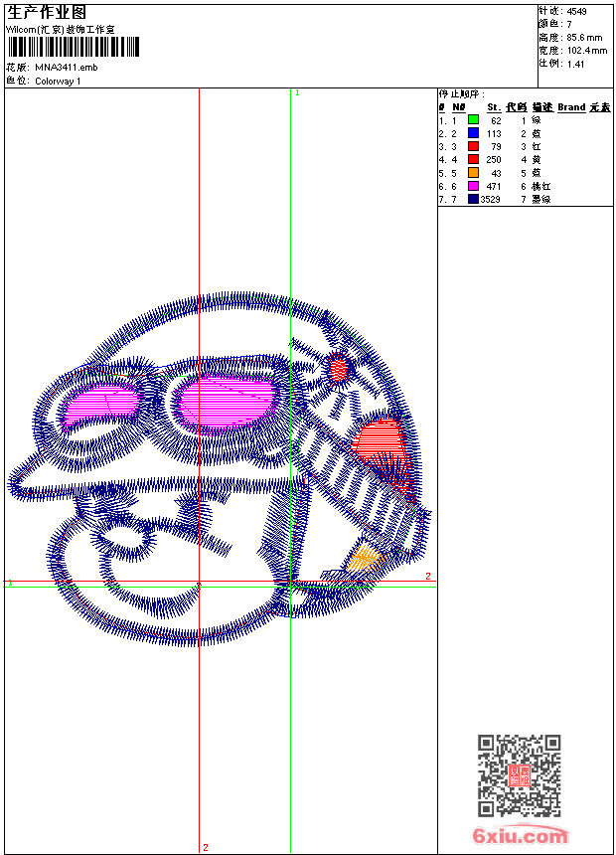The height and width of the screenshot is (855, 616).
Task: Pick the magenta swatch in row 6
Action: point(473,186)
